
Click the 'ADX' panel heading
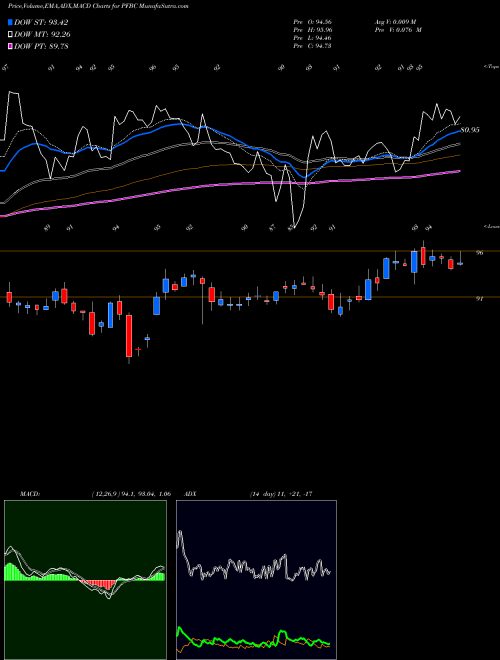tap(191, 494)
